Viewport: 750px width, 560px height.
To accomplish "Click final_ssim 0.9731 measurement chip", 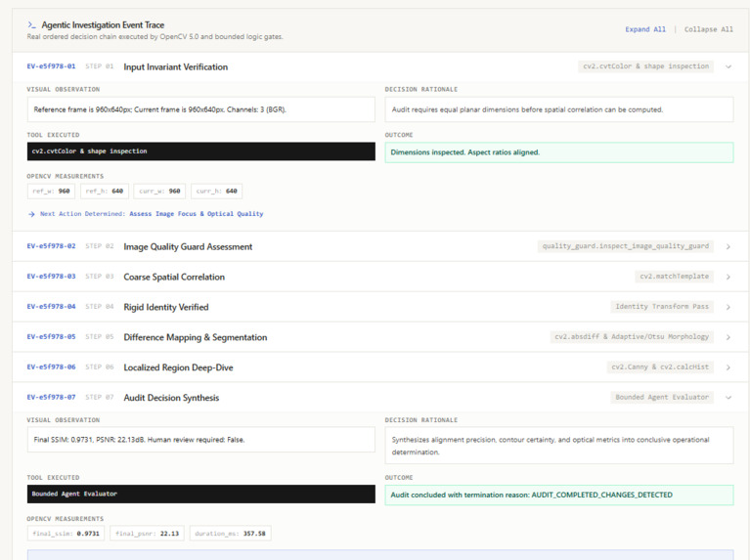I will point(66,534).
